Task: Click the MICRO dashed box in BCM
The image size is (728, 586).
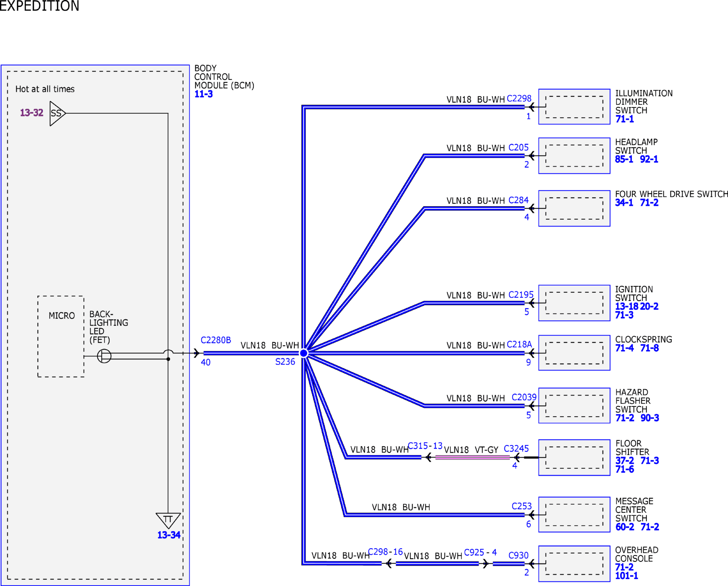Action: tap(61, 337)
